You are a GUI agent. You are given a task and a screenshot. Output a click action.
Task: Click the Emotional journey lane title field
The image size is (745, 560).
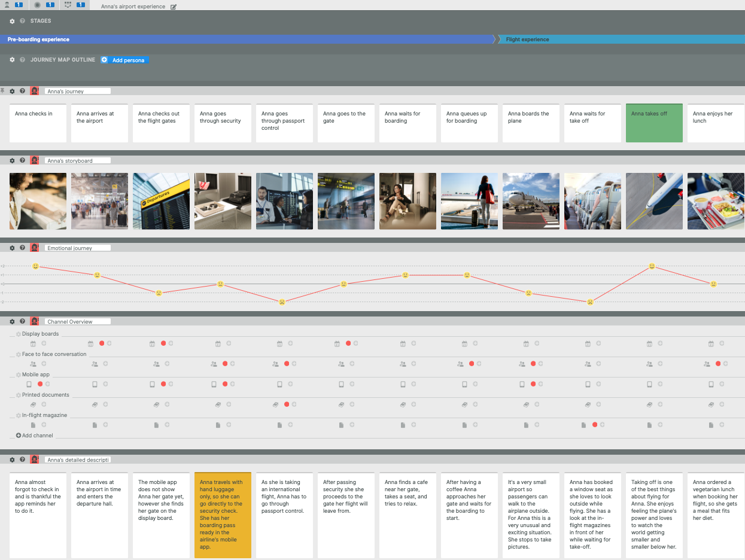pos(77,248)
